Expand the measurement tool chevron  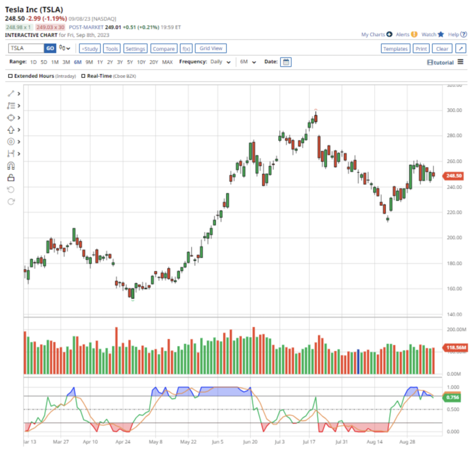coord(19,153)
